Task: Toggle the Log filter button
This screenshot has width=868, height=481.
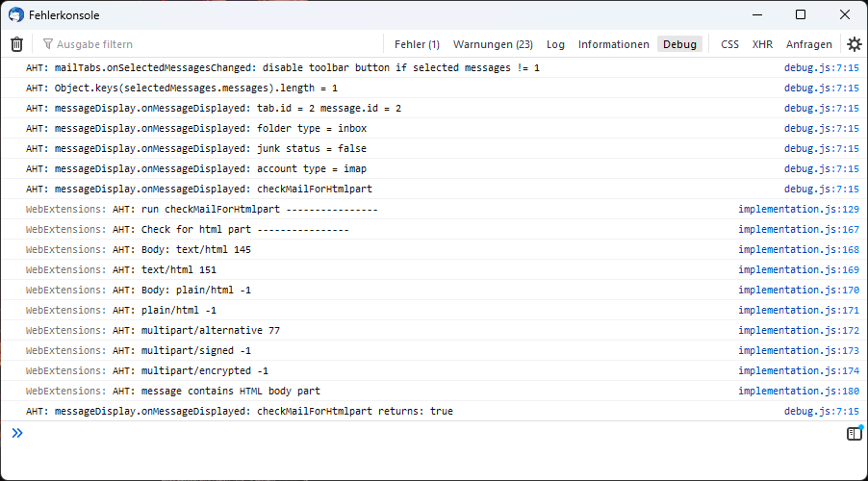Action: (555, 44)
